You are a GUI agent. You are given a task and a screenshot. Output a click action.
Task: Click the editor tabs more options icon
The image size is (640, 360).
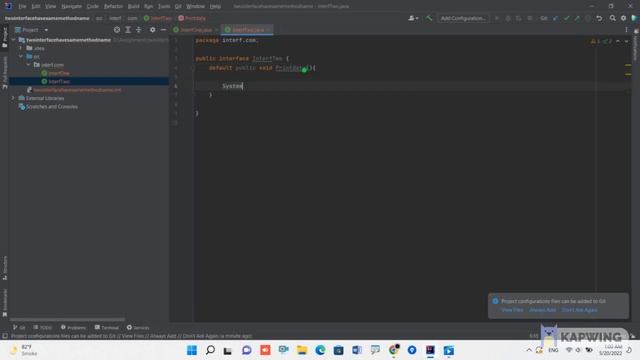(627, 30)
